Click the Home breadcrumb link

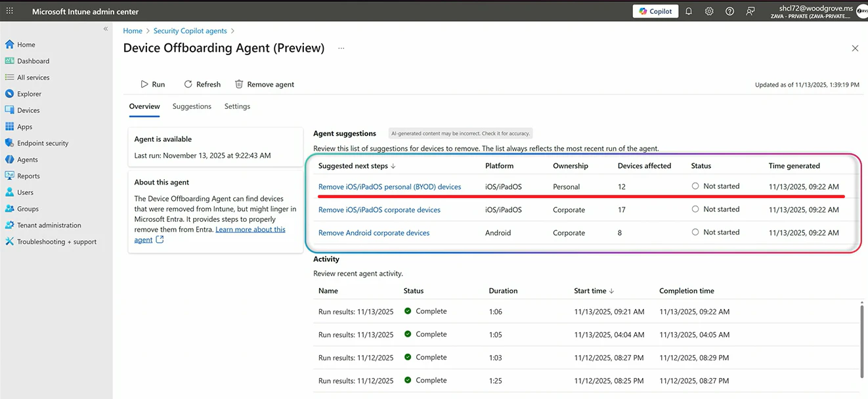pos(133,31)
